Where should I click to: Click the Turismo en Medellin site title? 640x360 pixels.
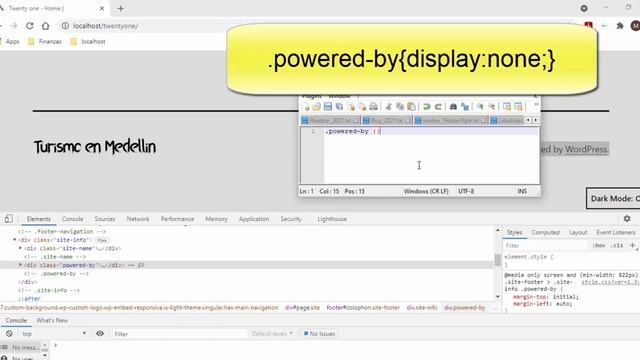click(95, 147)
